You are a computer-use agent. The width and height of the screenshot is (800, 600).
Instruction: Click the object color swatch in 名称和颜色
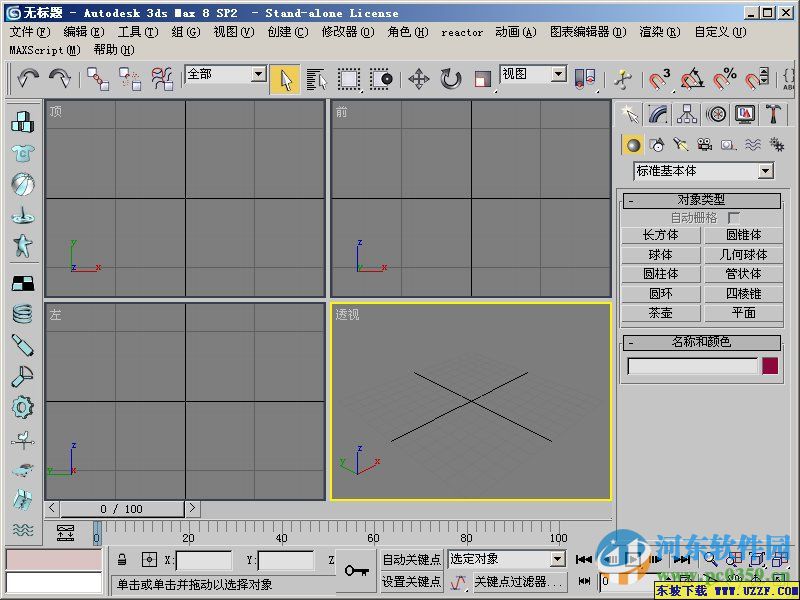coord(770,366)
